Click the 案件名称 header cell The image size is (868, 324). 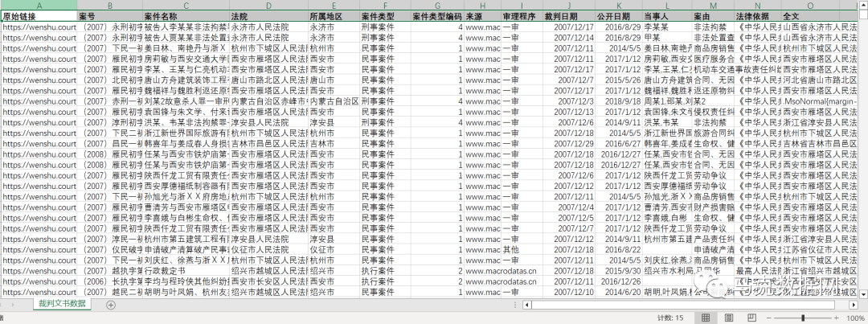(186, 16)
